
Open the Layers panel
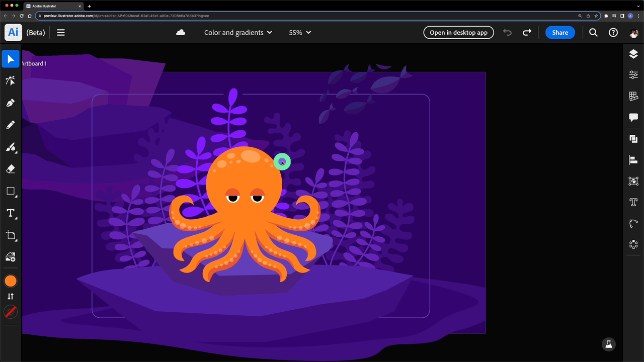(633, 54)
